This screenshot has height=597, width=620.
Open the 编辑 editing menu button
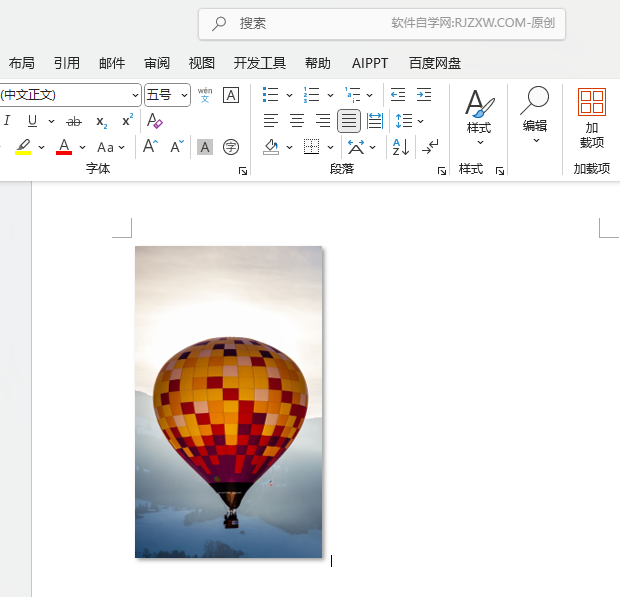point(535,115)
